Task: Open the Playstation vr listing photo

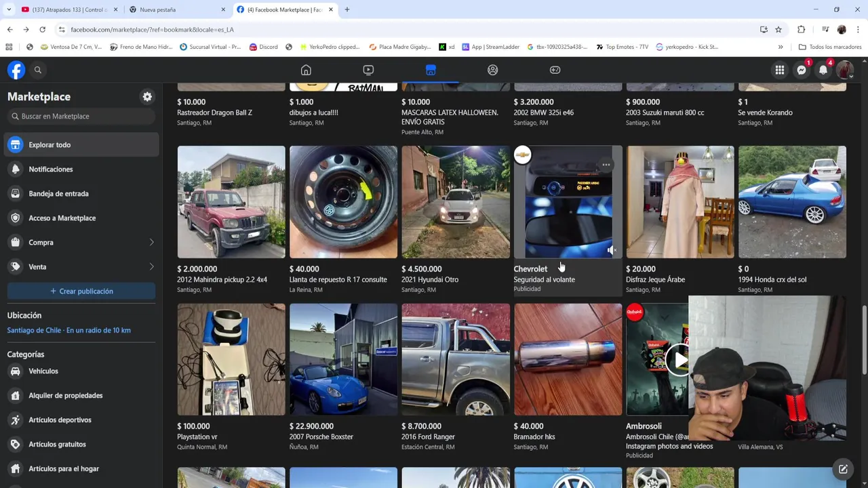Action: [231, 359]
